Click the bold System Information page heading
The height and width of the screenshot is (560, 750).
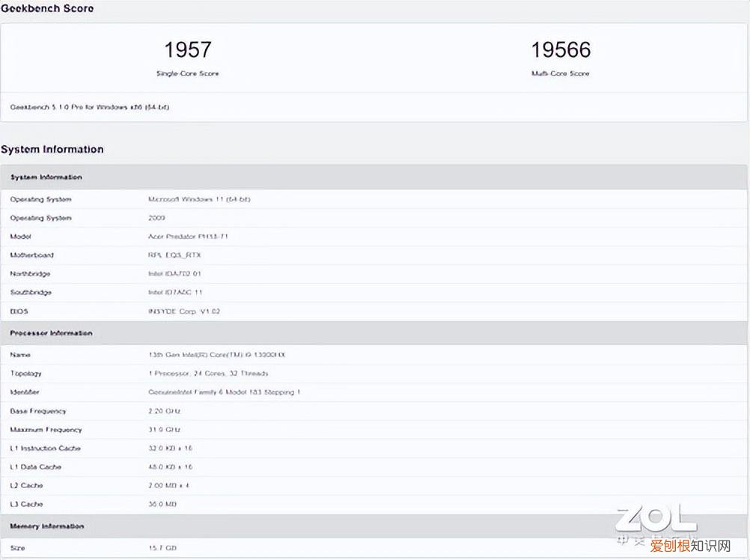52,149
